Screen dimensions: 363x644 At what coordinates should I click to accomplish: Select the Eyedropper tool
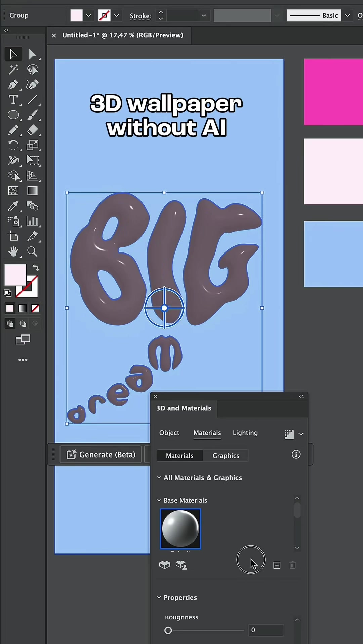click(13, 206)
